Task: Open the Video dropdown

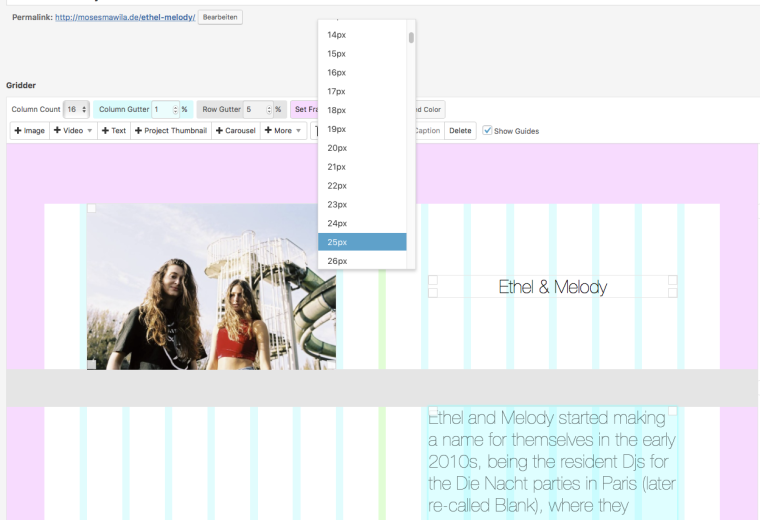Action: pyautogui.click(x=73, y=131)
